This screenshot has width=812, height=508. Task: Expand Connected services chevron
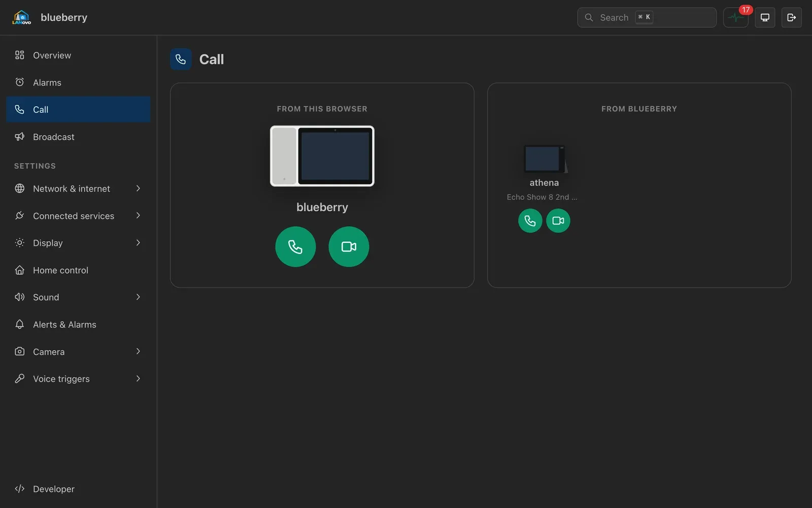click(138, 215)
